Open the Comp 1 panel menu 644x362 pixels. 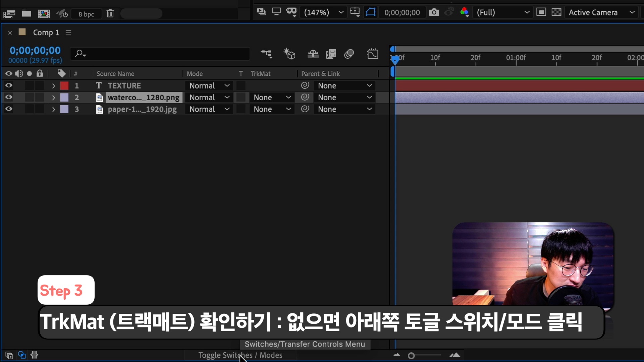pos(68,33)
